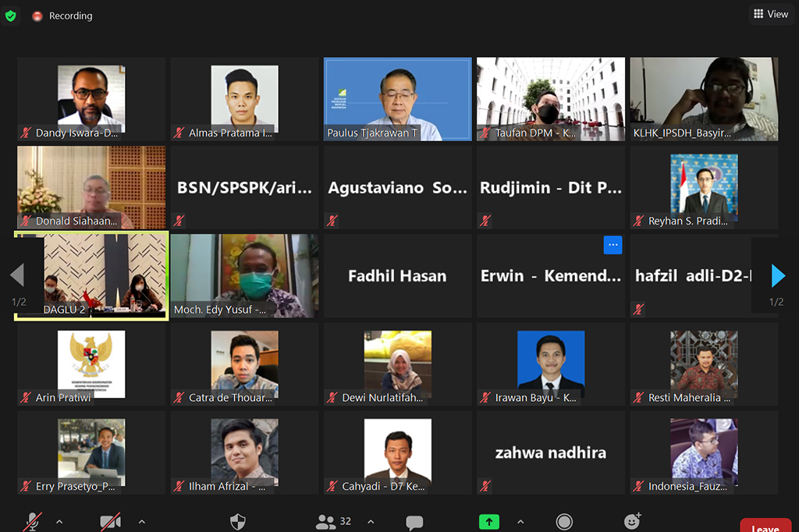Click muted mic icon on Rudjimin tile
799x532 pixels.
pyautogui.click(x=485, y=221)
